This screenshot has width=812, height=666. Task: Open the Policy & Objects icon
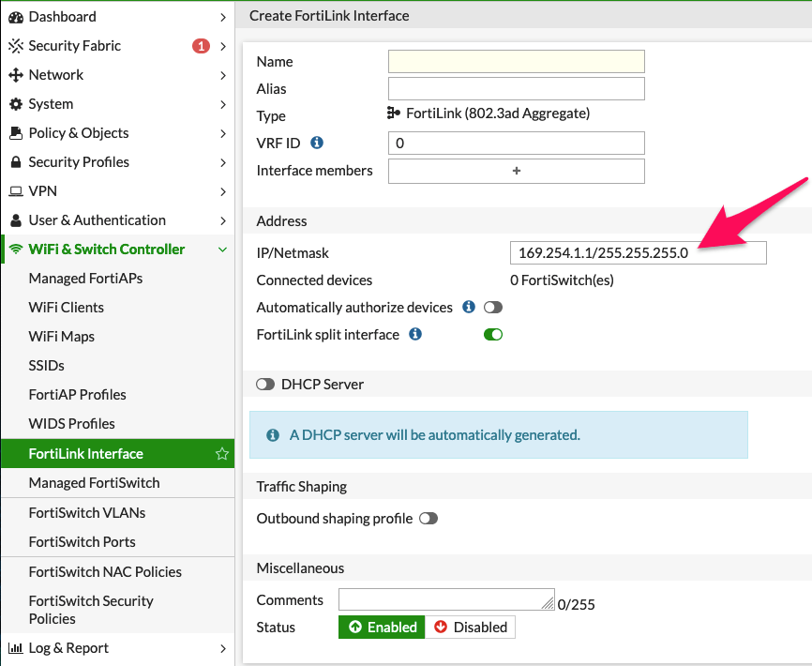click(16, 132)
